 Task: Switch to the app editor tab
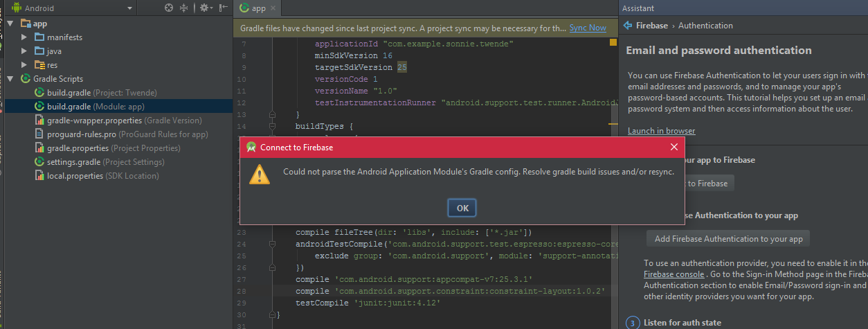click(x=253, y=8)
